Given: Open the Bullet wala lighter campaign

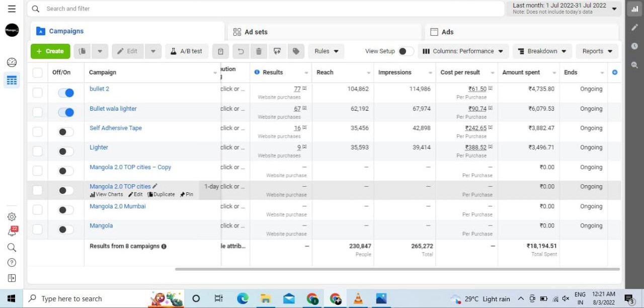Looking at the screenshot, I should (113, 108).
